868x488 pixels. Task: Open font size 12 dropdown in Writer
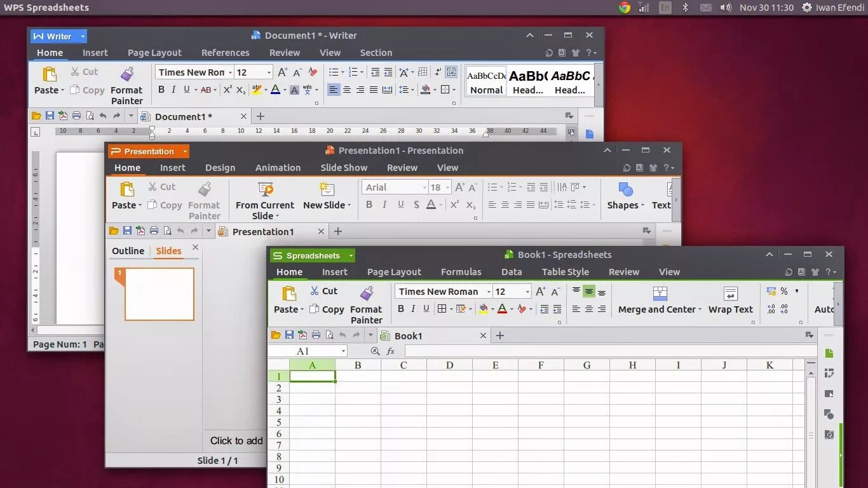[269, 72]
